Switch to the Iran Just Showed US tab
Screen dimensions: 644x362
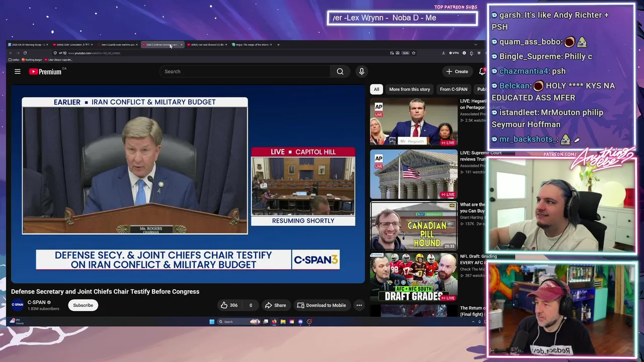pos(207,45)
